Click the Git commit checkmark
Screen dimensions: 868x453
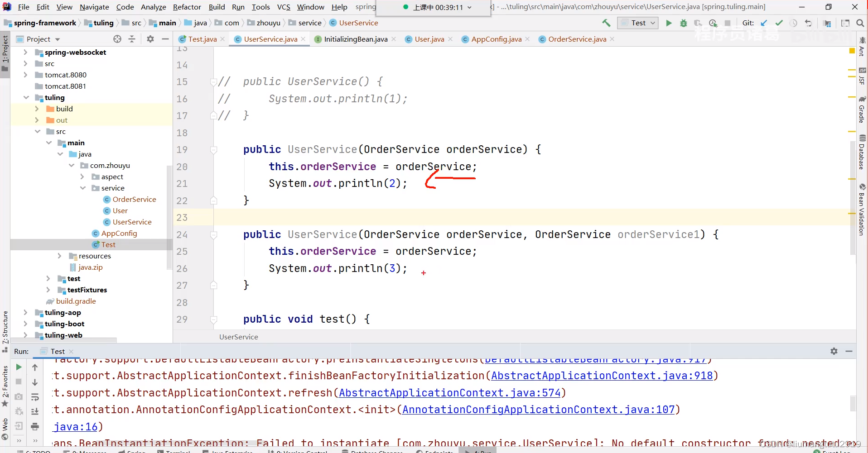pyautogui.click(x=779, y=23)
